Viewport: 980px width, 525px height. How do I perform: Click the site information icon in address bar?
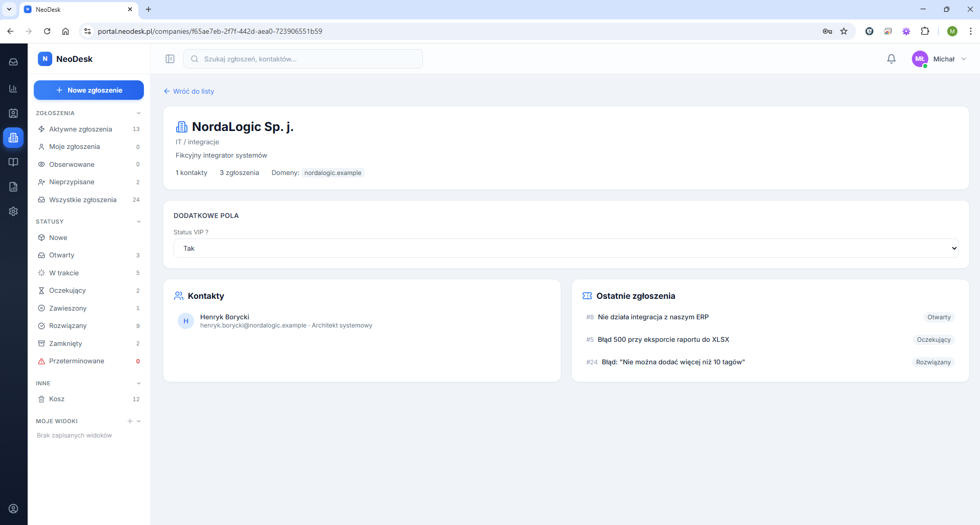(x=88, y=31)
